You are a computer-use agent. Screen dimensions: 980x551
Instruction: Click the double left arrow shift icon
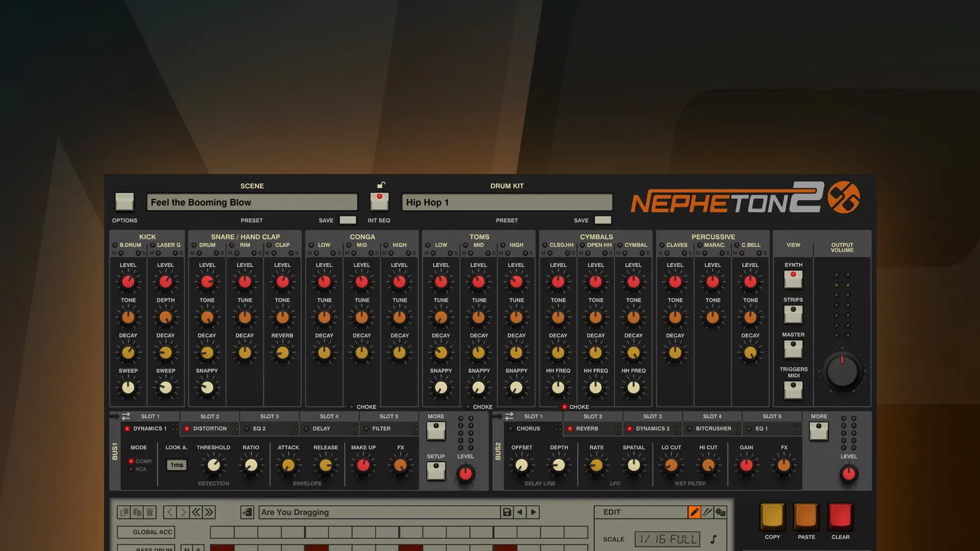pos(196,512)
